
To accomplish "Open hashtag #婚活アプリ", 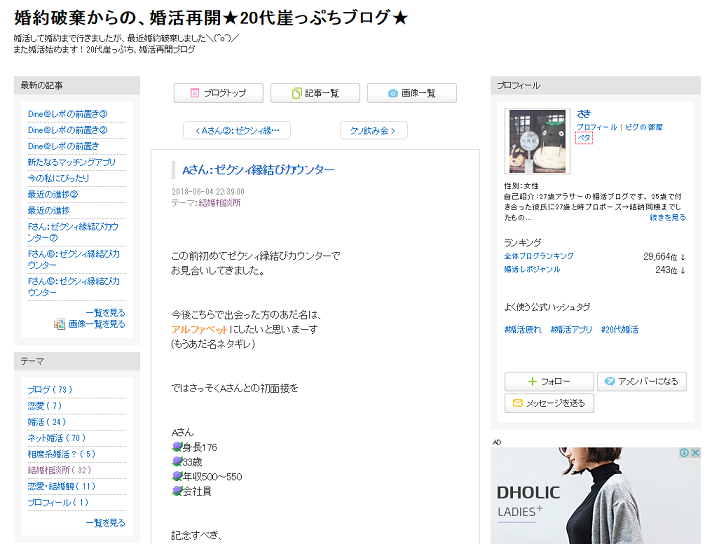I will pos(571,329).
